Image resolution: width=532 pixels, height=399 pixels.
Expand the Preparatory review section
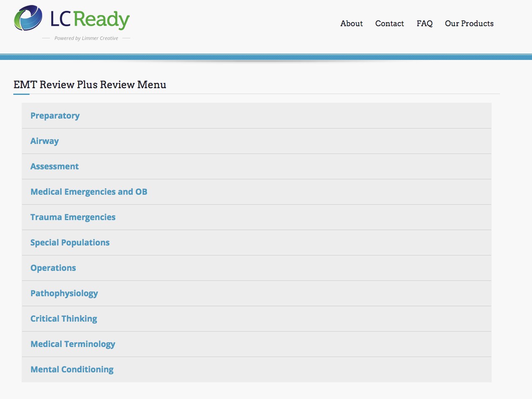click(x=55, y=116)
